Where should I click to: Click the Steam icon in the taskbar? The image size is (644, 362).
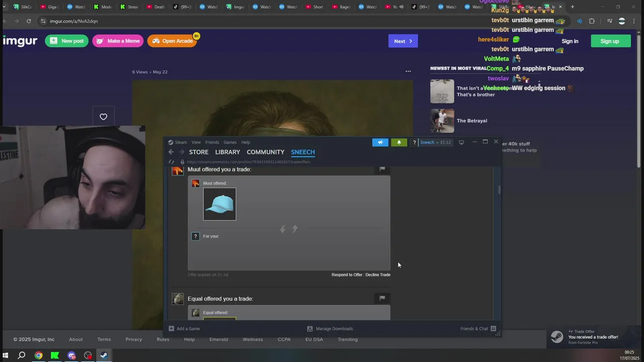pos(104,355)
